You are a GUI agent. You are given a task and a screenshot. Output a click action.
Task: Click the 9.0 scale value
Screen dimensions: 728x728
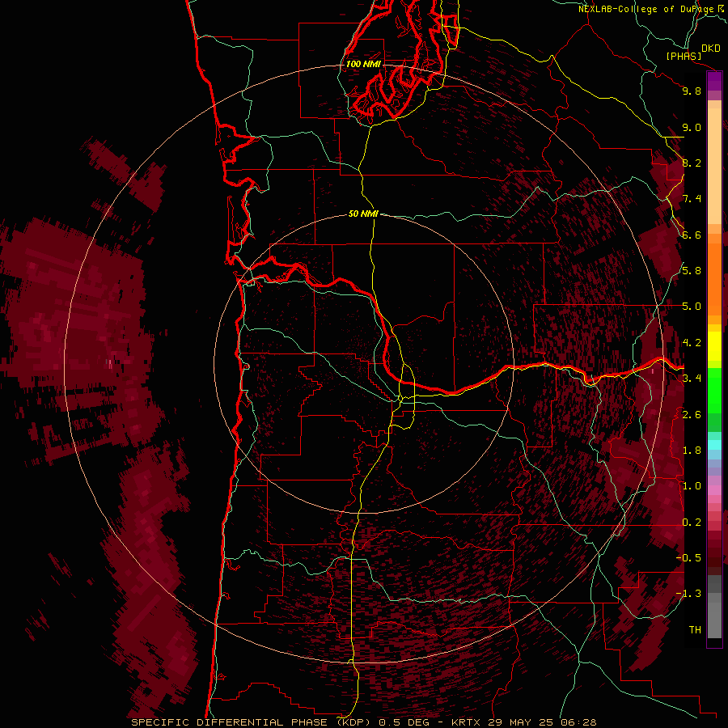click(x=692, y=127)
